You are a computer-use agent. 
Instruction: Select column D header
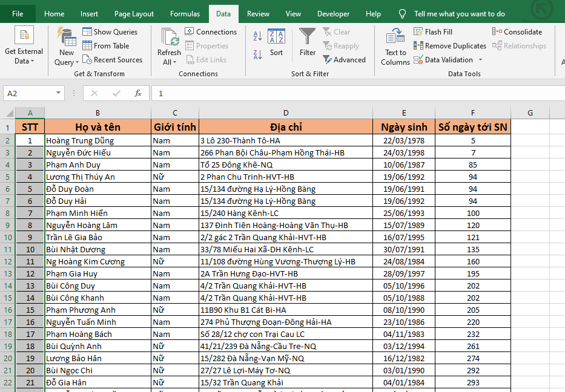(285, 113)
